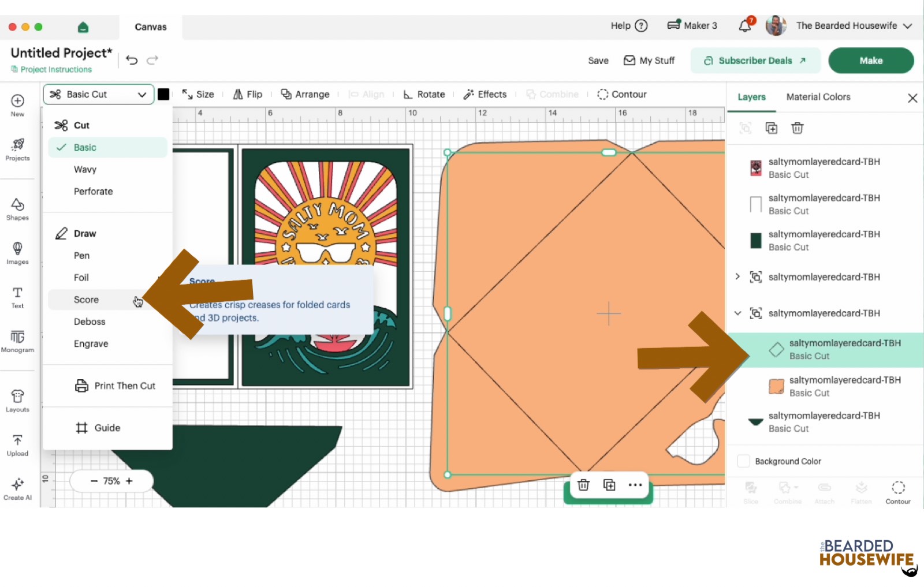
Task: Open the Maker 3 machine selector
Action: point(692,25)
